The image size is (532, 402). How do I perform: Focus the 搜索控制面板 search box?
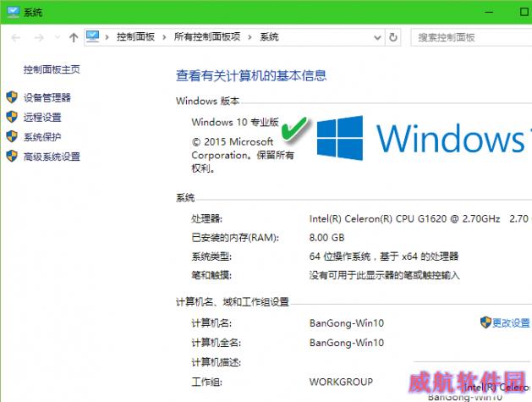(x=471, y=37)
